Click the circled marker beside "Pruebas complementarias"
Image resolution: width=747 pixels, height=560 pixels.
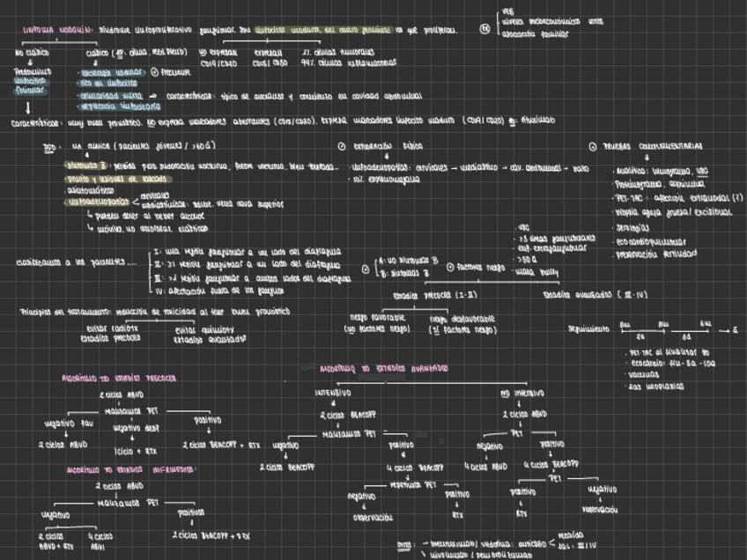pyautogui.click(x=592, y=146)
